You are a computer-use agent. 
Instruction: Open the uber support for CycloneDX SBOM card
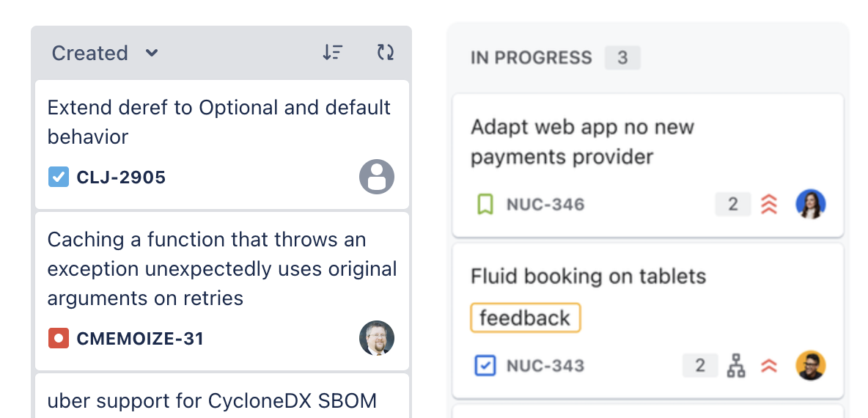(222, 395)
